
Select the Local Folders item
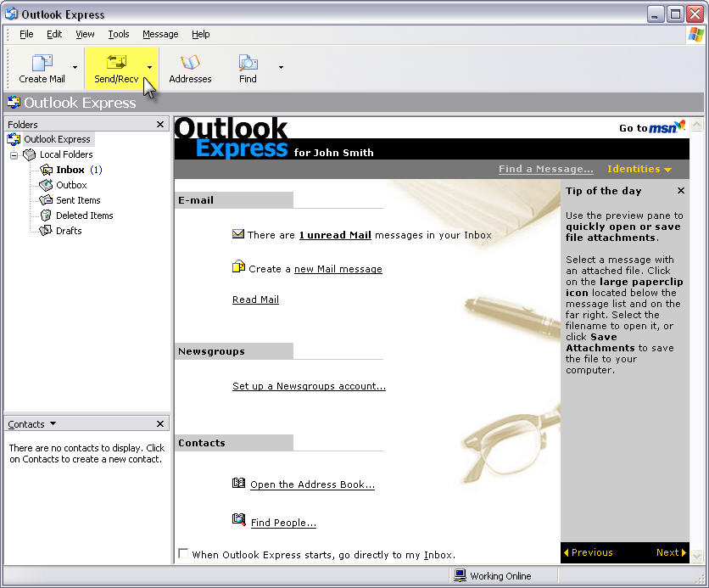[66, 154]
